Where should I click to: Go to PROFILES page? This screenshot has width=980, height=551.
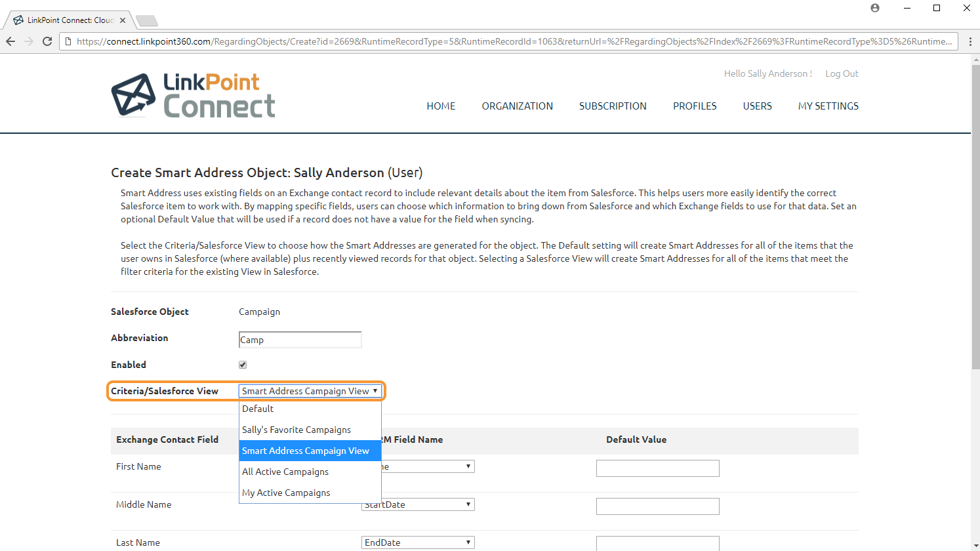coord(695,106)
